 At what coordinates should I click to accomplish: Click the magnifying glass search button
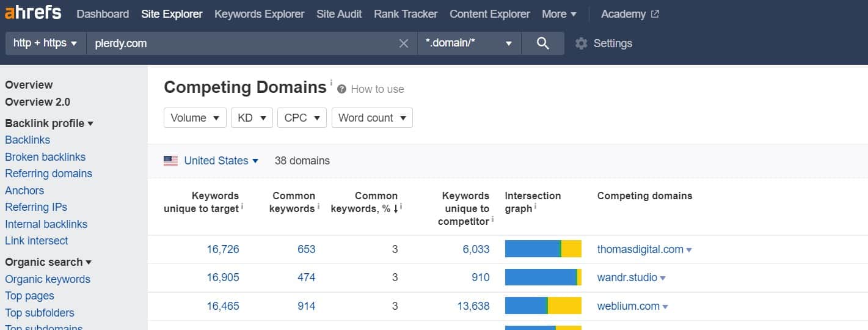click(542, 43)
